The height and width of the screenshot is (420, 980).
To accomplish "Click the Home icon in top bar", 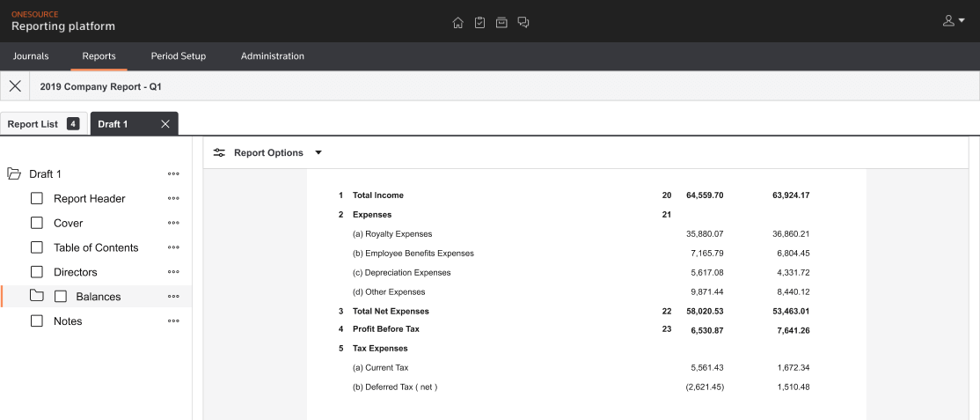I will point(457,22).
